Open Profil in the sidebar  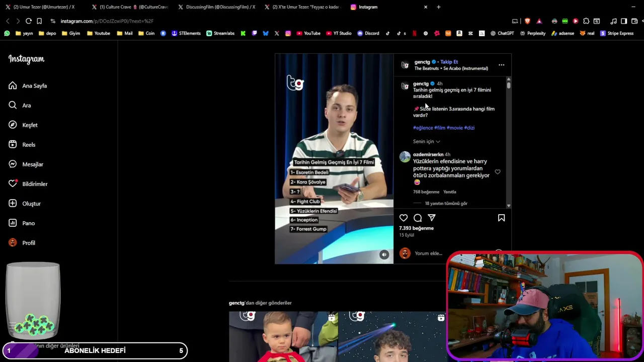click(22, 243)
